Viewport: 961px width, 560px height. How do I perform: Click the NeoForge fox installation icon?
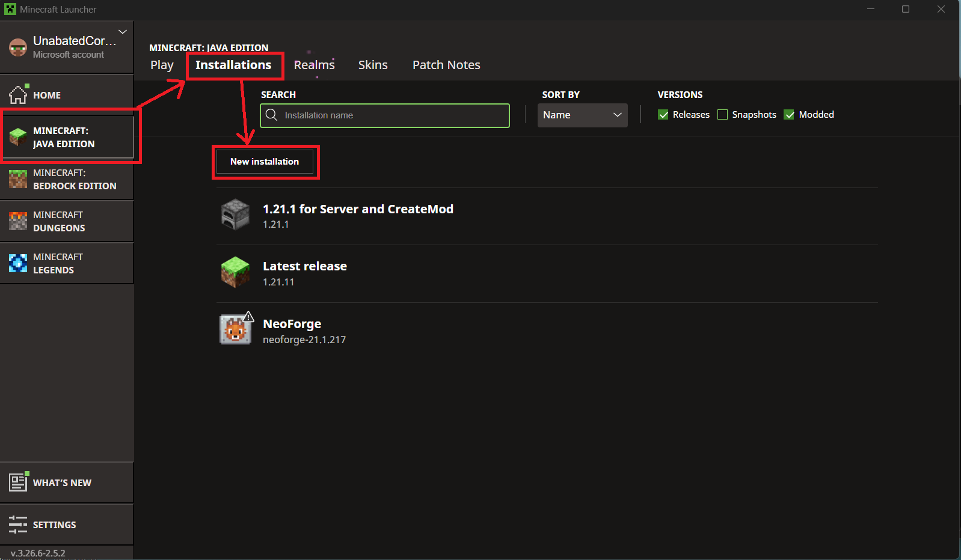(235, 330)
